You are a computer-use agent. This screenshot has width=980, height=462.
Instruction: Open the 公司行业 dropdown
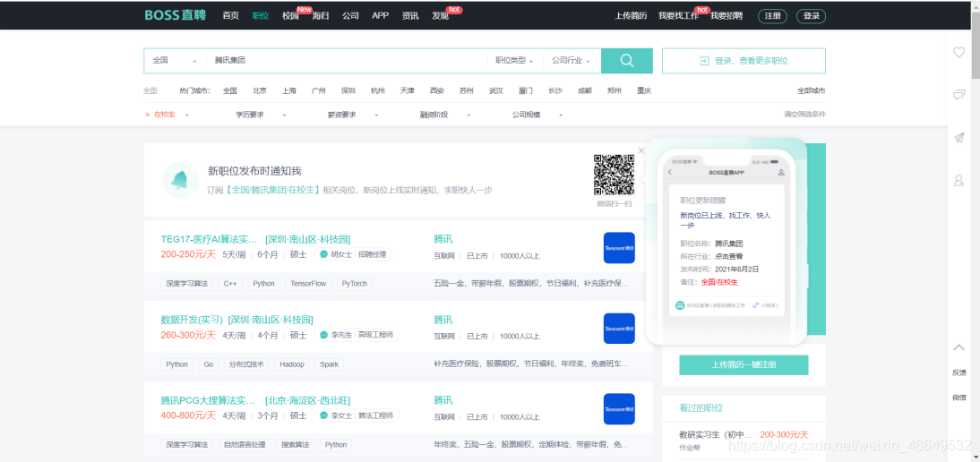pos(570,61)
